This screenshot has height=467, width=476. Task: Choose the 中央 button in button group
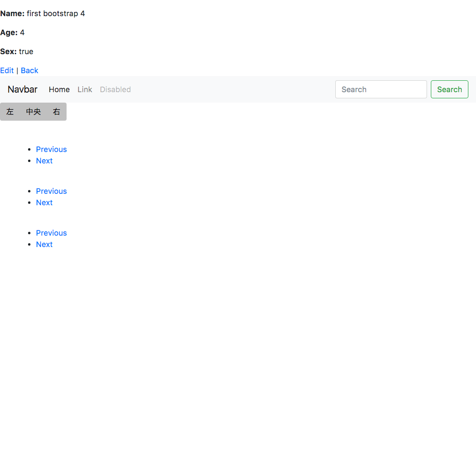point(33,112)
